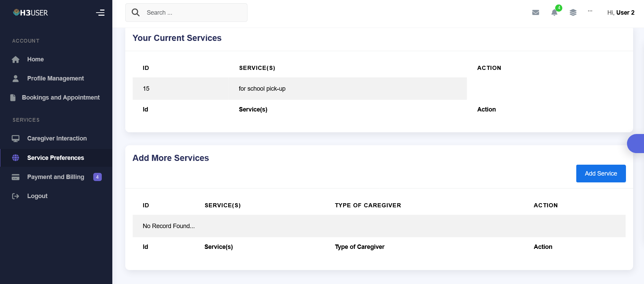Click the Service Preferences globe icon
This screenshot has width=644, height=284.
pyautogui.click(x=16, y=158)
